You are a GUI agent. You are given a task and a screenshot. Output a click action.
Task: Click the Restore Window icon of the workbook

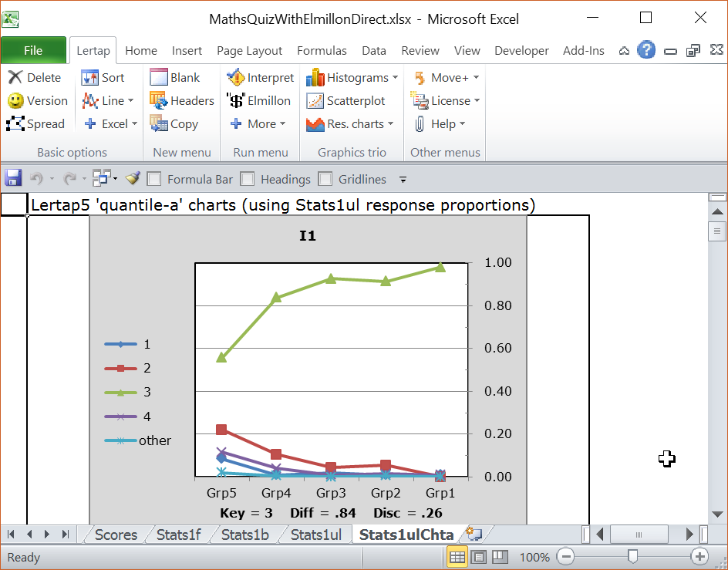(693, 50)
